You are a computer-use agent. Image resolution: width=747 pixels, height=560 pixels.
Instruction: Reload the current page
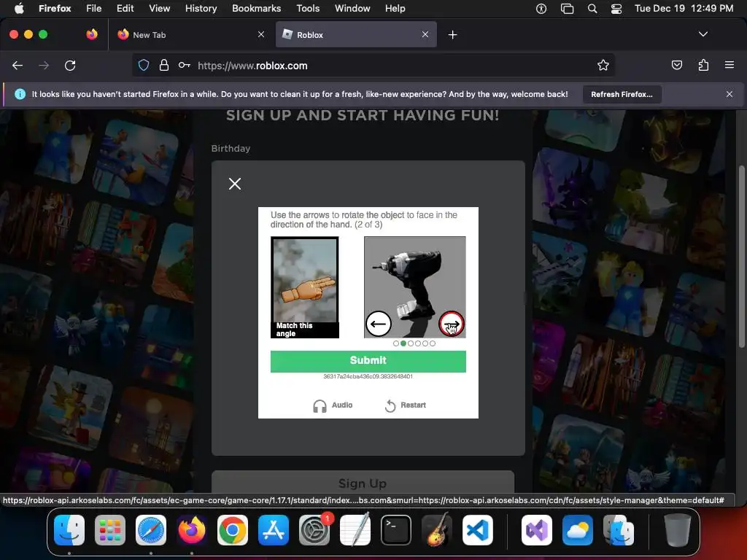point(70,66)
